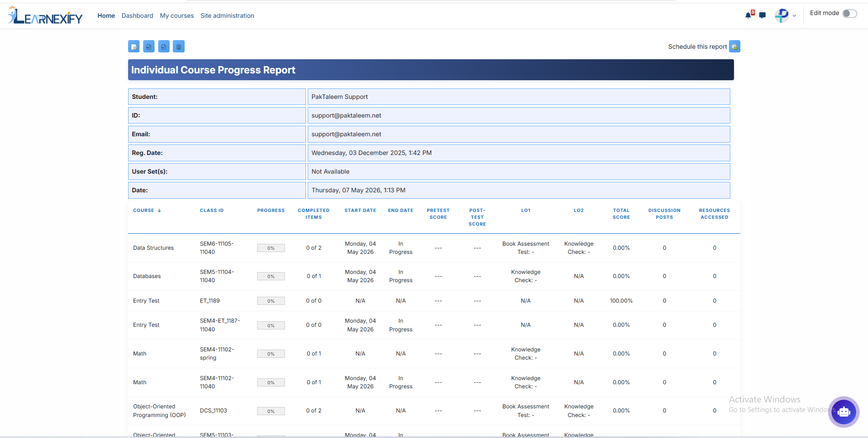Go to the Home menu item
This screenshot has width=868, height=438.
click(x=106, y=15)
